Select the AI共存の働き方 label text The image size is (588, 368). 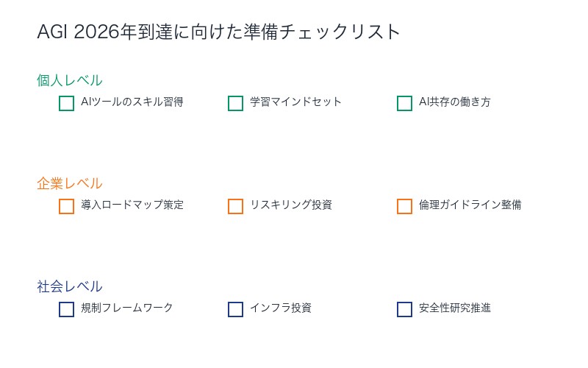click(454, 102)
